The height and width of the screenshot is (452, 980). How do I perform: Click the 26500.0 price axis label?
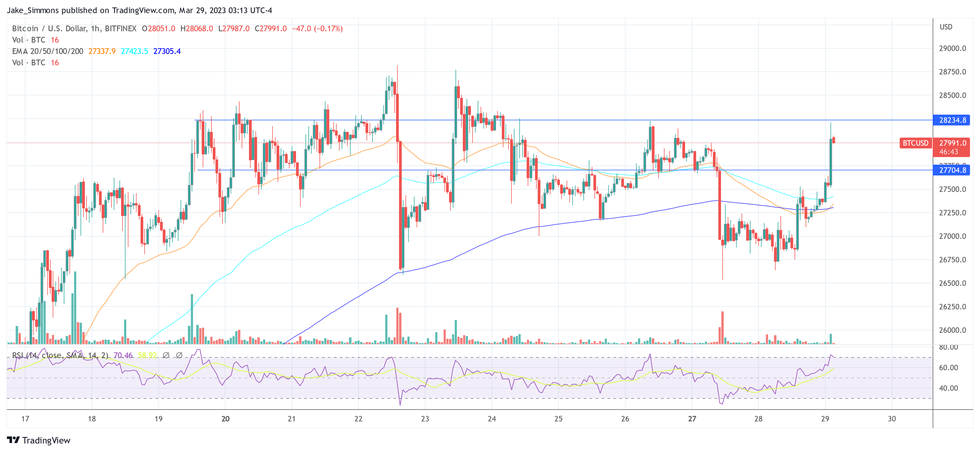[x=952, y=284]
